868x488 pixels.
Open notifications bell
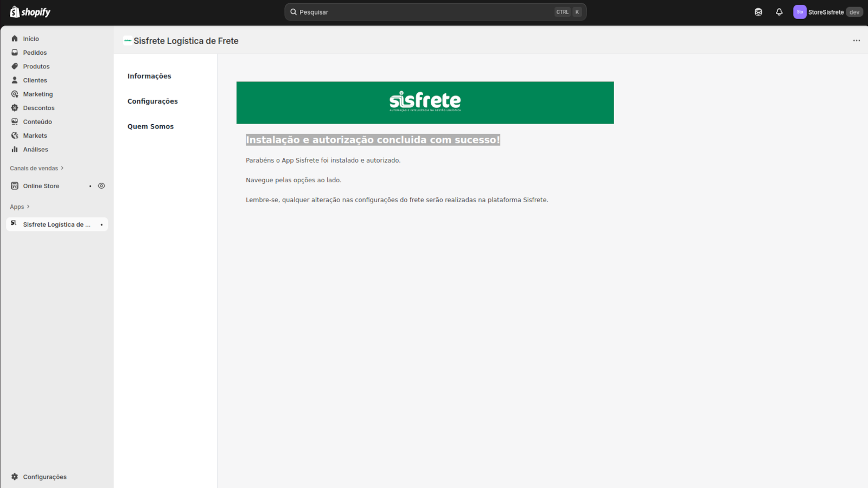click(779, 12)
